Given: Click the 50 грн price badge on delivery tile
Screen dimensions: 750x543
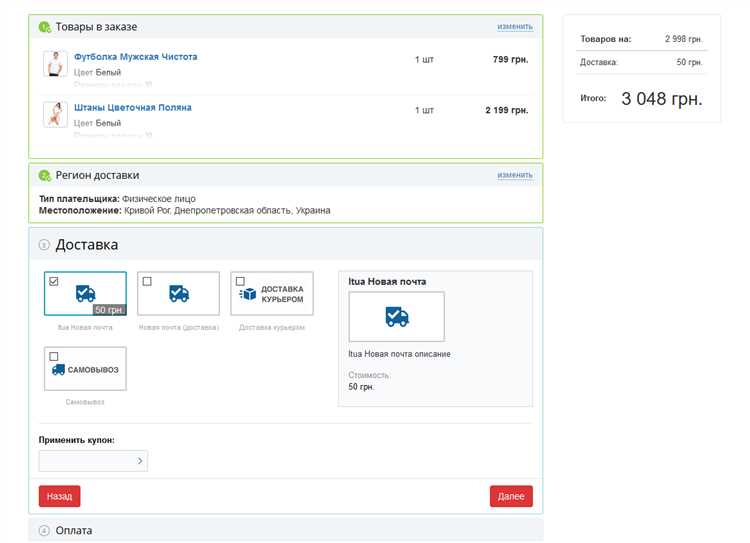Looking at the screenshot, I should pyautogui.click(x=109, y=310).
